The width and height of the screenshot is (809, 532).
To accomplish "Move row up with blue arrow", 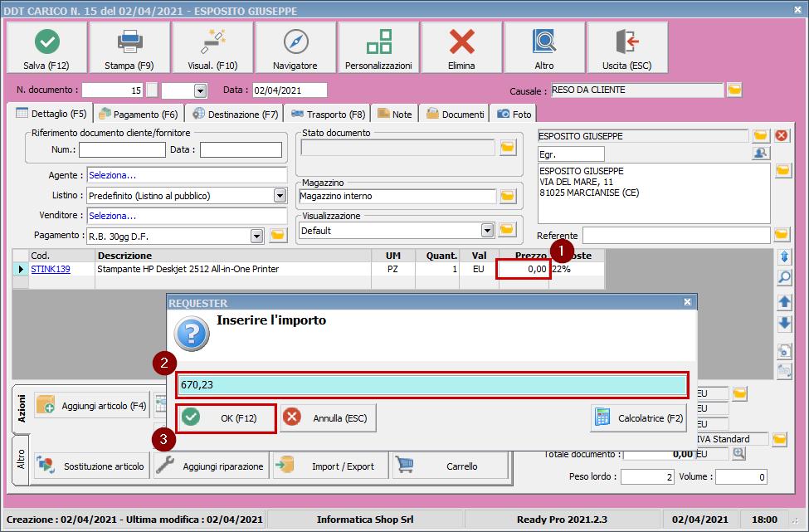I will pyautogui.click(x=784, y=302).
